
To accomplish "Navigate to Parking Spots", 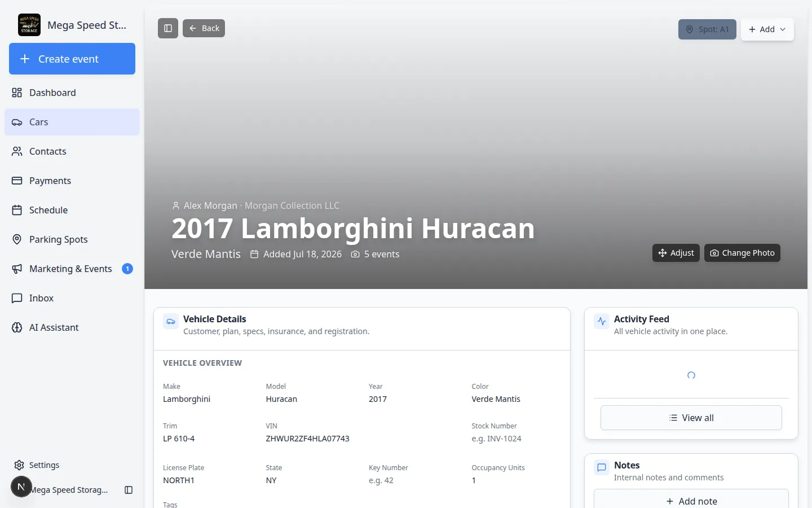I will pyautogui.click(x=72, y=239).
